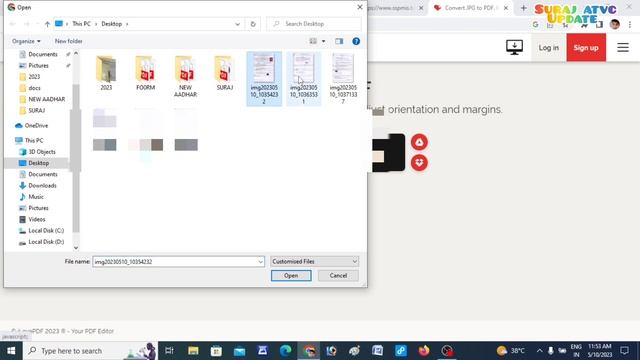Open Microsoft Edge from taskbar
The image size is (640, 360).
click(286, 351)
